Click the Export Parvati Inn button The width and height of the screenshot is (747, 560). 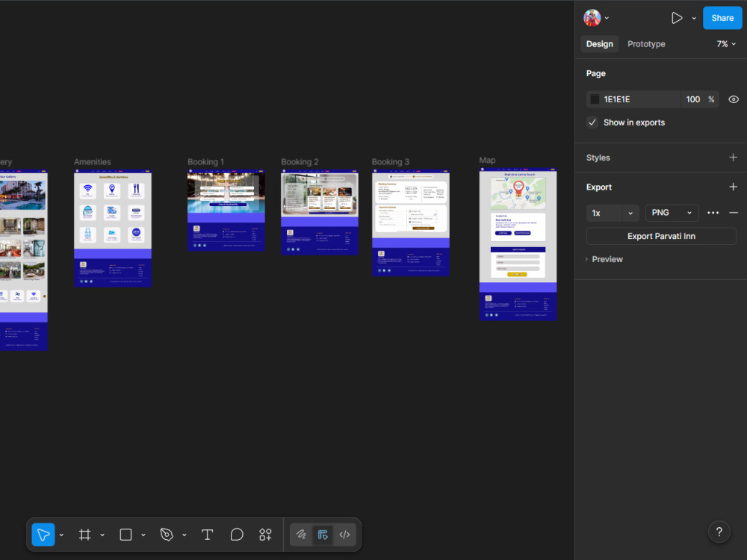click(661, 236)
